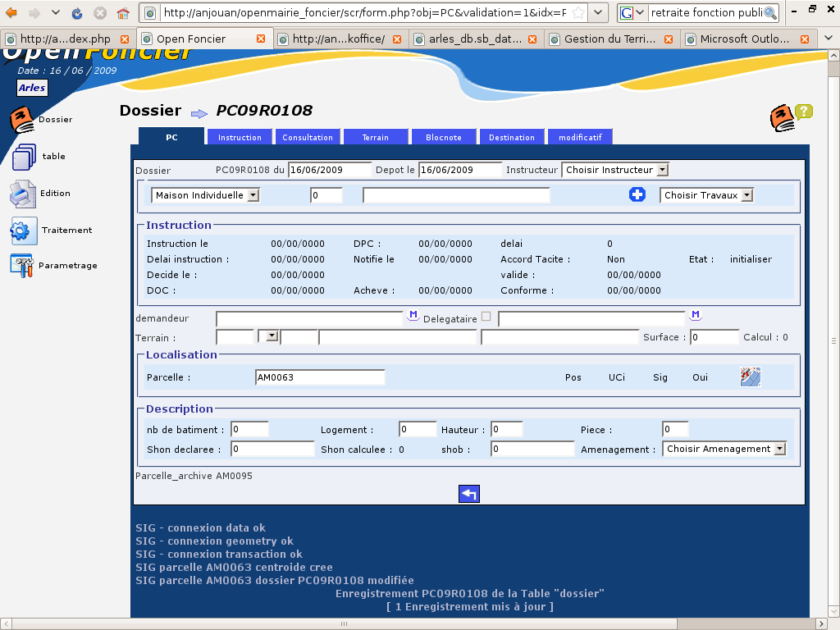Click the shob input field

click(532, 449)
